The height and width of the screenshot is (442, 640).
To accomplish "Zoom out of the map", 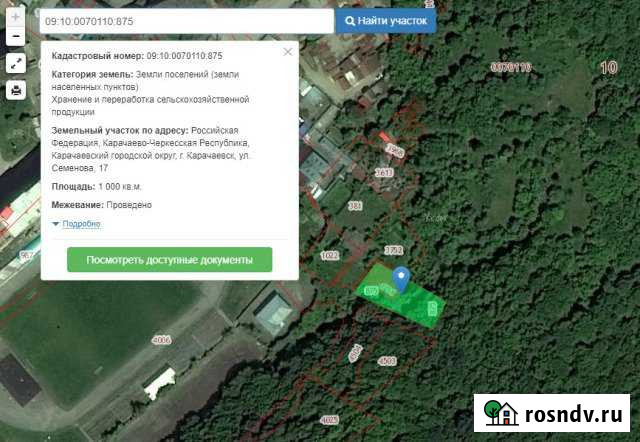I will tap(15, 37).
